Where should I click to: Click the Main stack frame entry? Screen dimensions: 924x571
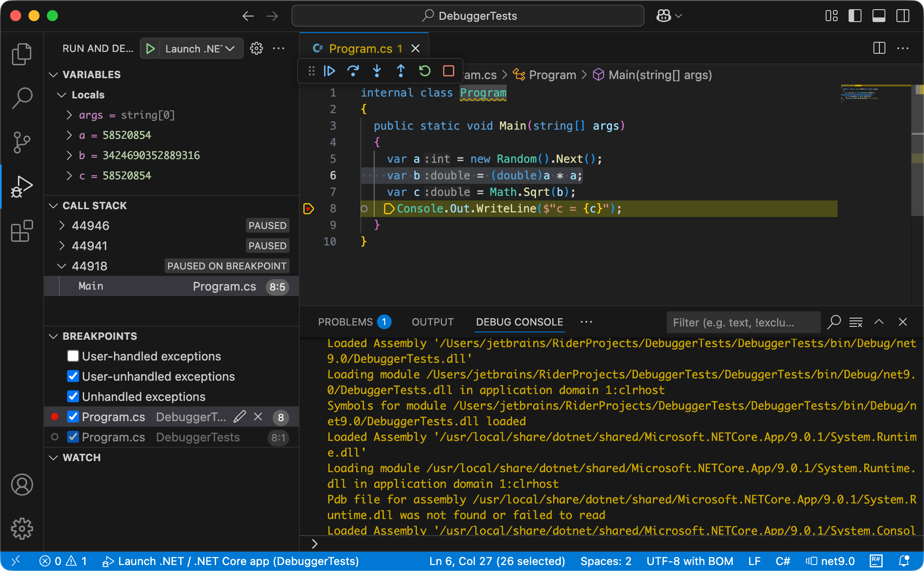coord(91,286)
